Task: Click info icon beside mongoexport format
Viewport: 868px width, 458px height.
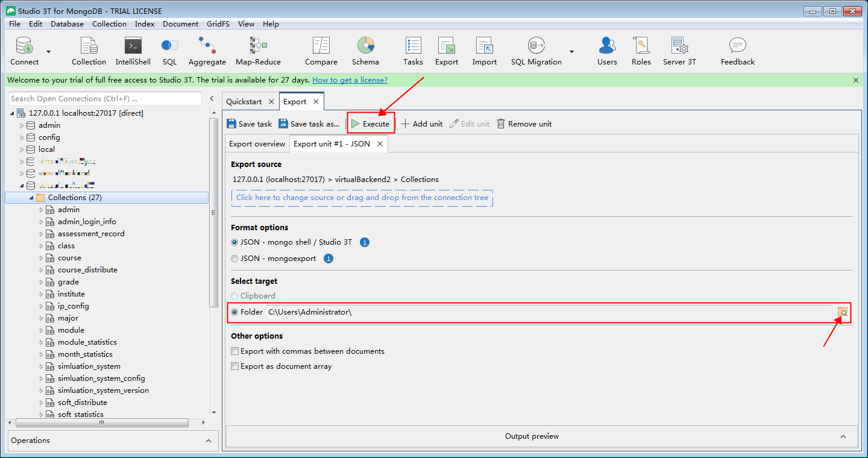Action: pyautogui.click(x=329, y=259)
